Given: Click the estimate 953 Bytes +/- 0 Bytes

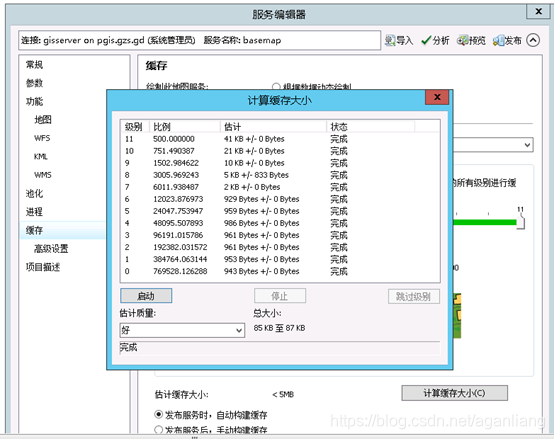Looking at the screenshot, I should (261, 259).
